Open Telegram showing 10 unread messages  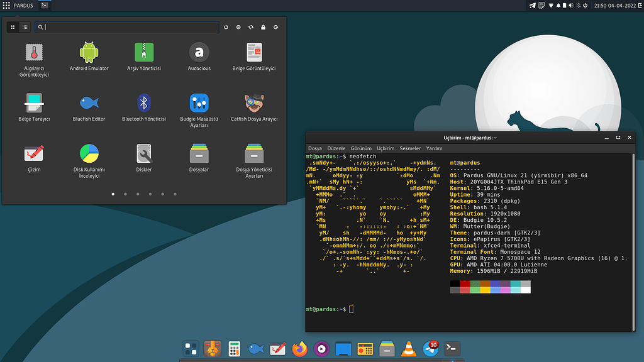click(430, 348)
